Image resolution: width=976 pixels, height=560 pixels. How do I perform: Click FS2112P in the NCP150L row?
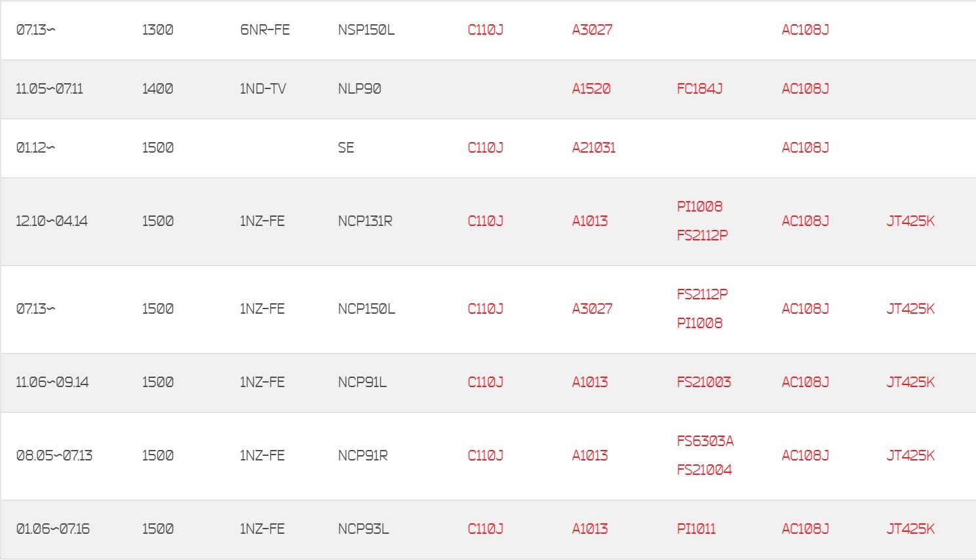click(x=702, y=294)
